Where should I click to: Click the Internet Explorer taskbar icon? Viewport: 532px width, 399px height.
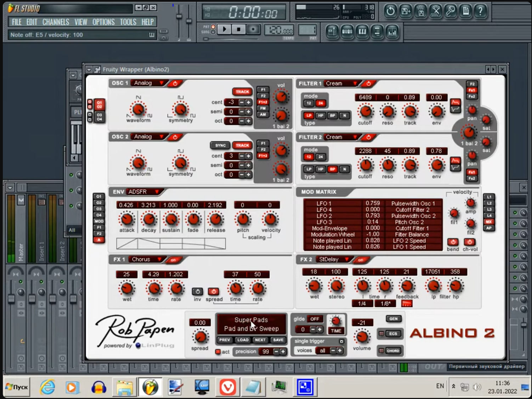[x=47, y=387]
